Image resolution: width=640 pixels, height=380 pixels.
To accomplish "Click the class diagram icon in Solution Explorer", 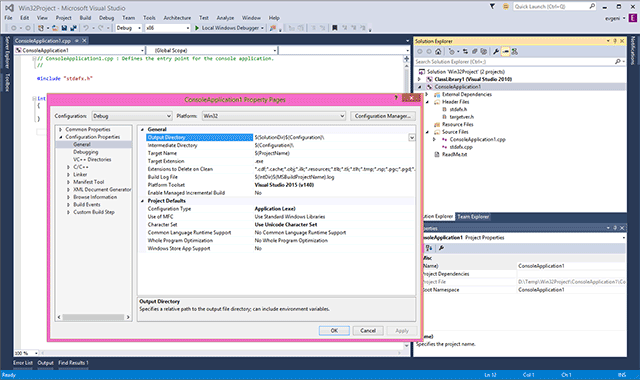I will (x=515, y=51).
